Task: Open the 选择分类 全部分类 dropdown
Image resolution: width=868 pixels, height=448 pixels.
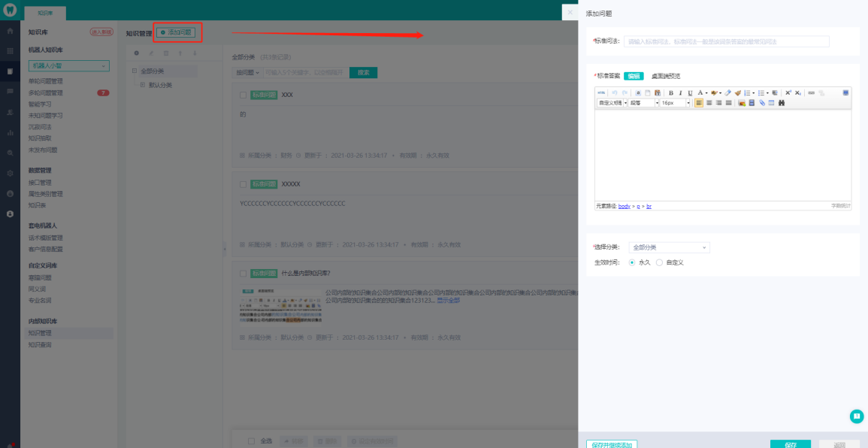Action: click(x=670, y=247)
